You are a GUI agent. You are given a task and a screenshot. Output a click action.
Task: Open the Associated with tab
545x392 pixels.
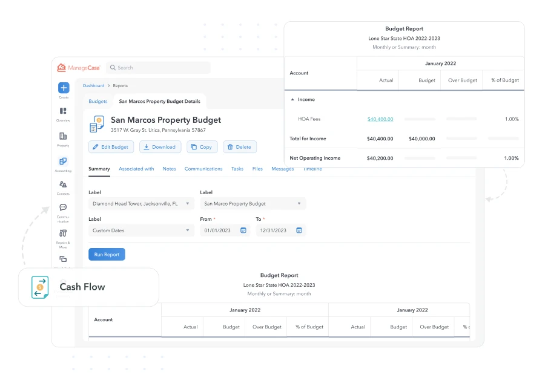[136, 169]
